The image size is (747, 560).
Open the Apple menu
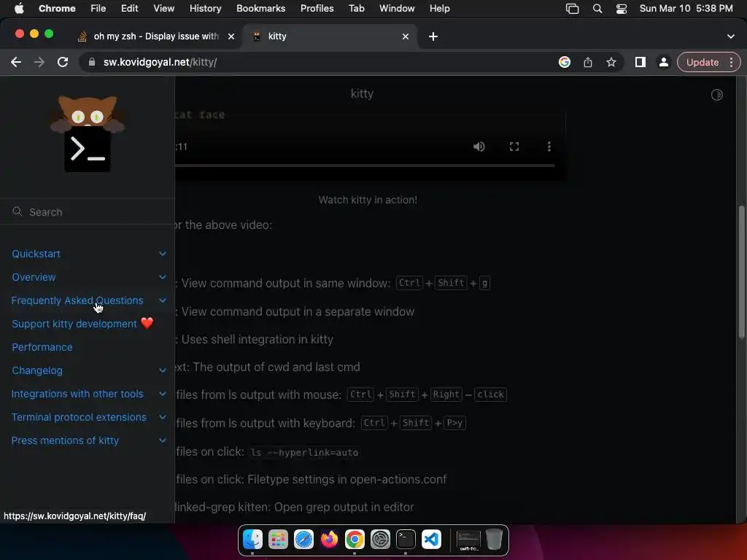click(x=19, y=8)
